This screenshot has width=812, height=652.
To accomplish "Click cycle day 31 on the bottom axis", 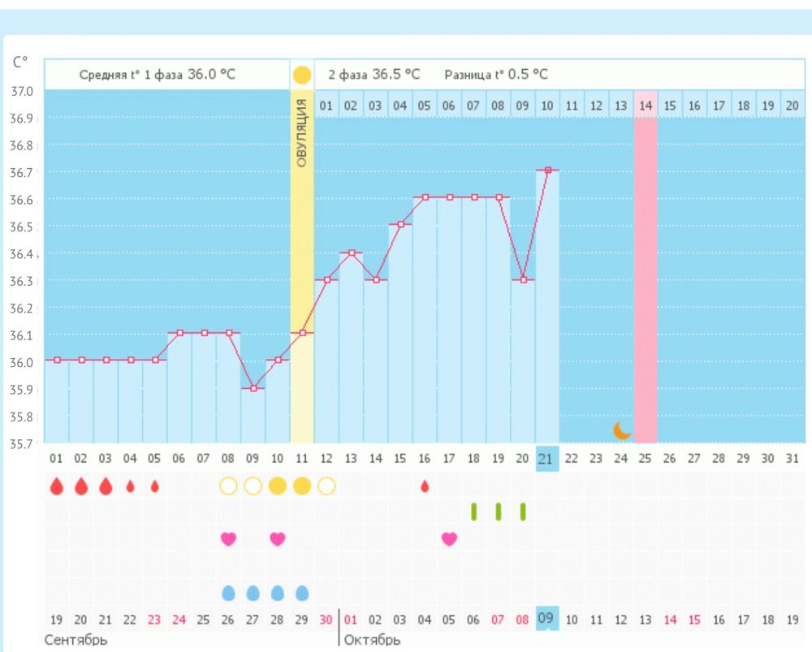I will [793, 458].
